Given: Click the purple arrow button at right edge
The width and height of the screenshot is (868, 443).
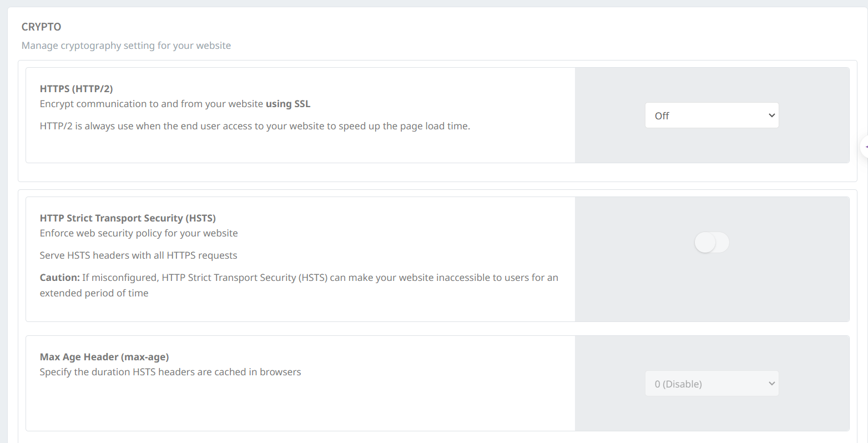Looking at the screenshot, I should pyautogui.click(x=865, y=147).
